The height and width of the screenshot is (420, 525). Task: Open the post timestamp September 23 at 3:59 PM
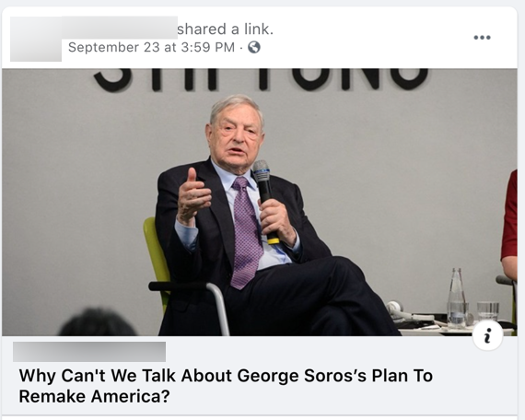(151, 47)
